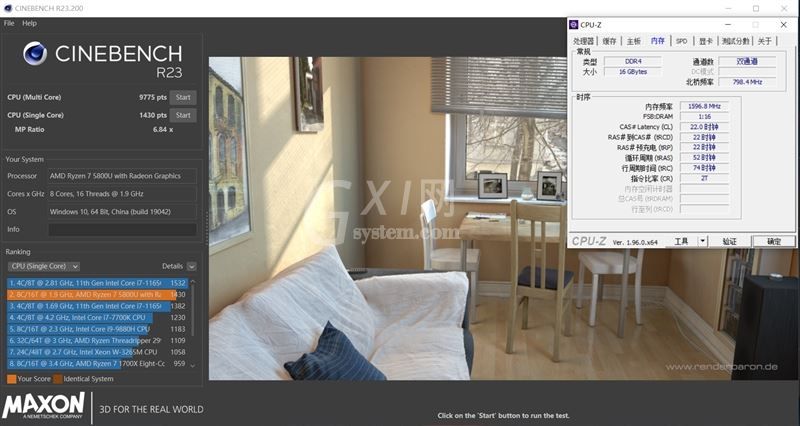Open the dropdown arrow beside 工具

pos(703,241)
